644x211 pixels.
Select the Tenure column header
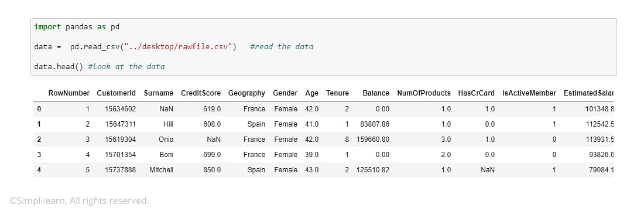(338, 93)
